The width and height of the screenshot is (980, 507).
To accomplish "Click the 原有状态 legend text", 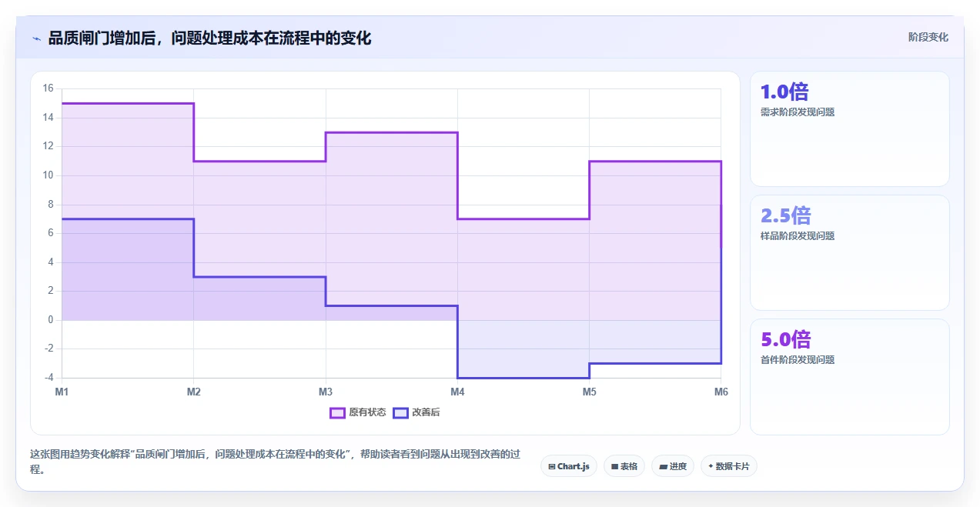I will point(367,412).
